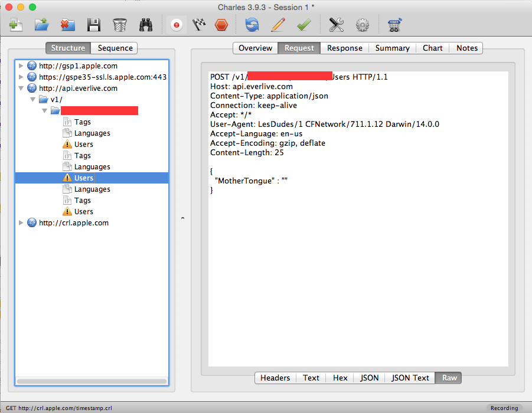Collapse the http://api.everlive.com node
This screenshot has height=413, width=532.
[21, 88]
